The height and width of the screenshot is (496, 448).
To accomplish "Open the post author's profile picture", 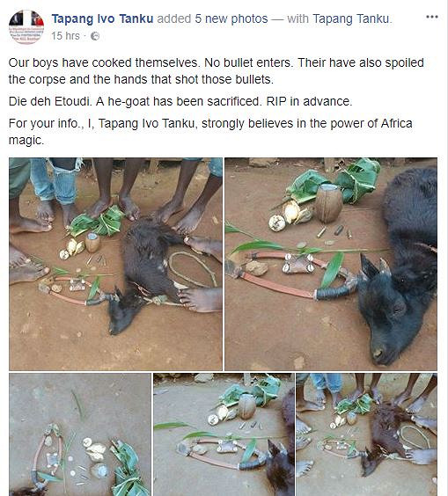I will click(x=26, y=27).
